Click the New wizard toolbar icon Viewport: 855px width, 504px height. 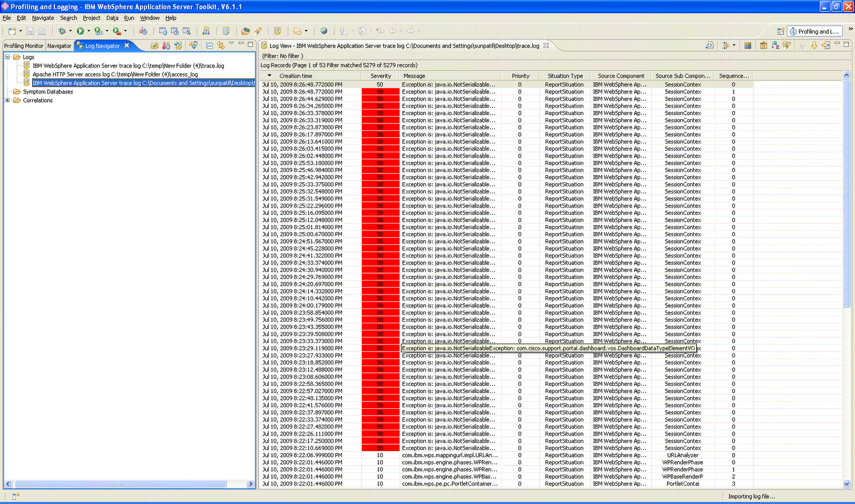pos(12,31)
